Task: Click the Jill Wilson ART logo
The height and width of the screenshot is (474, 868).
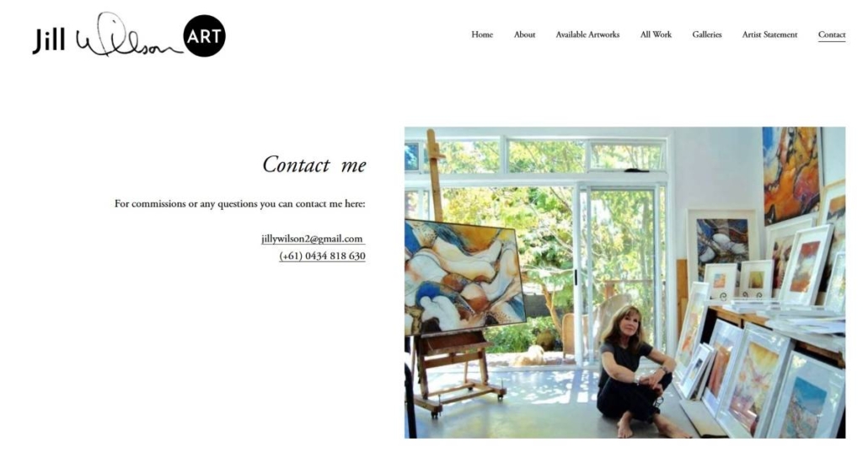Action: pos(128,35)
